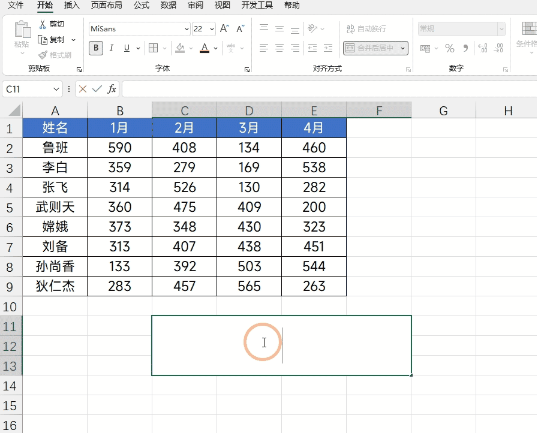Open the MiSans font name dropdown
Image resolution: width=537 pixels, height=433 pixels.
click(187, 29)
